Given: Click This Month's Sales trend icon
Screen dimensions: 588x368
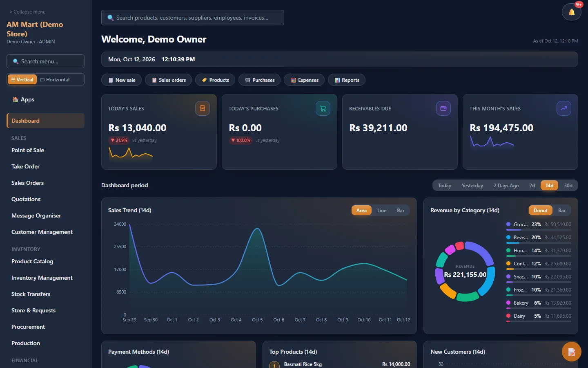Looking at the screenshot, I should click(564, 108).
